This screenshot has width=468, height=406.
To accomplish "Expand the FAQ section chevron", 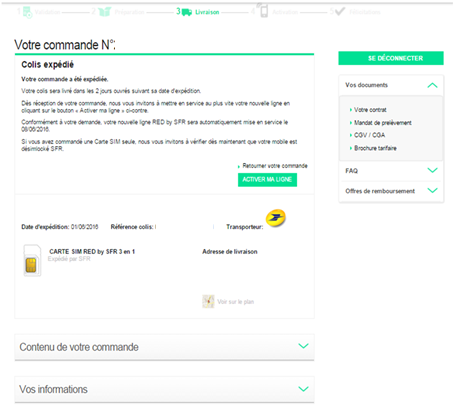I will tap(432, 170).
